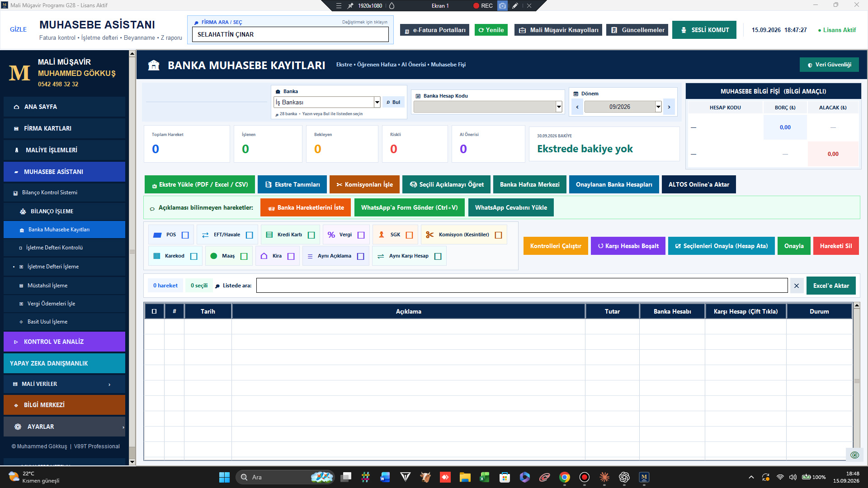Screen dimensions: 868x488
Task: Check the Vergi filter checkbox
Action: coord(361,235)
